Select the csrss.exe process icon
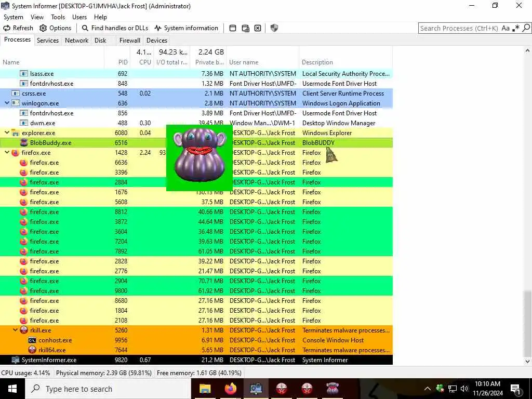The height and width of the screenshot is (399, 532). point(16,94)
